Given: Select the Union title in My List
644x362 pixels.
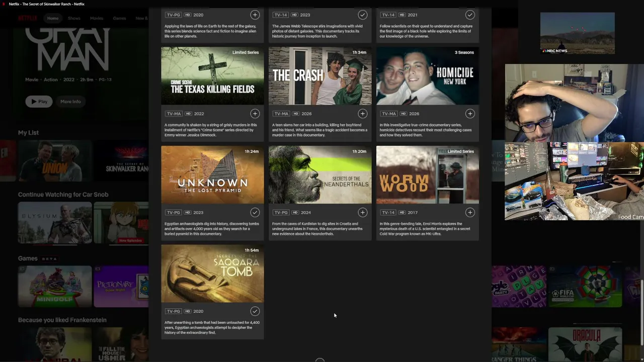Looking at the screenshot, I should click(x=55, y=161).
